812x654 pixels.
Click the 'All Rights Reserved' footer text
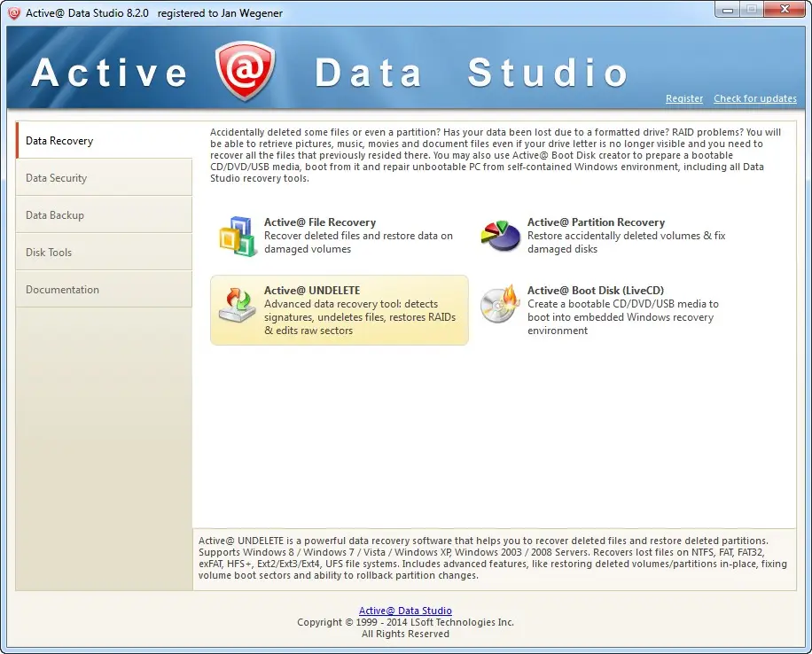(405, 634)
